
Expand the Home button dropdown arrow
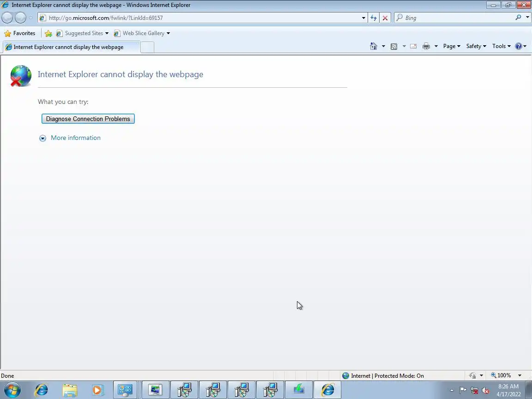(383, 46)
